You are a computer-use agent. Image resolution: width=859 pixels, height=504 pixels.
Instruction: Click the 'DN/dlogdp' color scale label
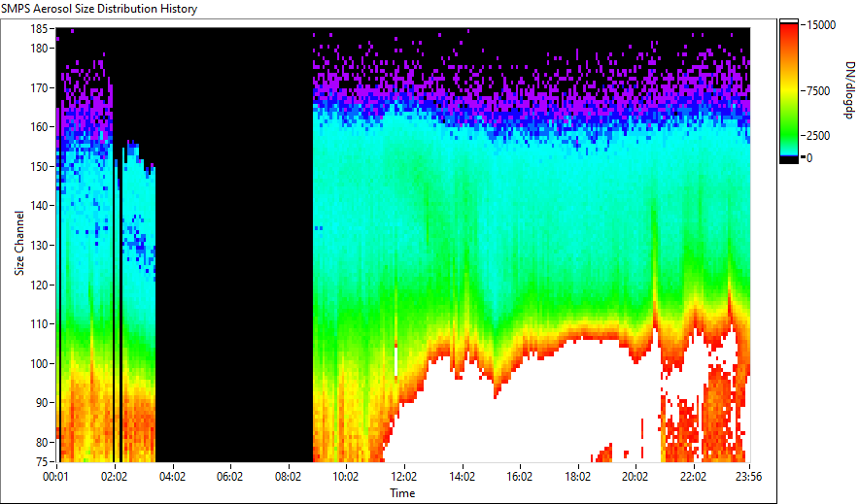tap(849, 90)
